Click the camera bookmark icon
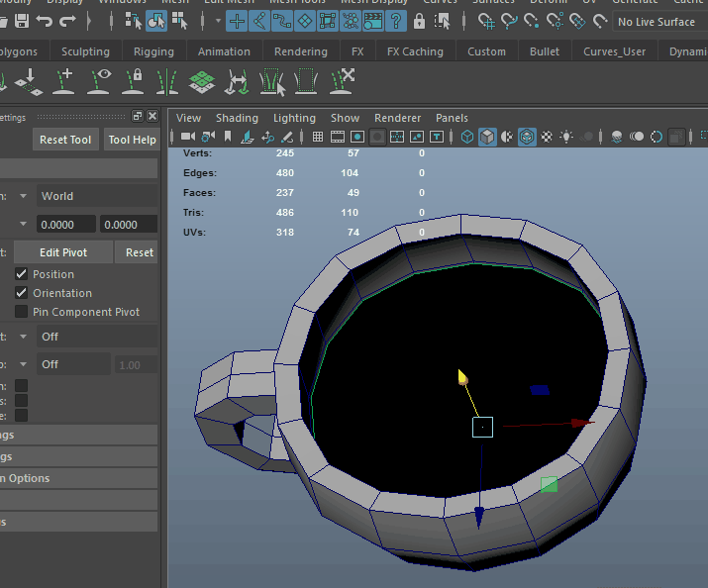This screenshot has height=588, width=708. point(228,137)
